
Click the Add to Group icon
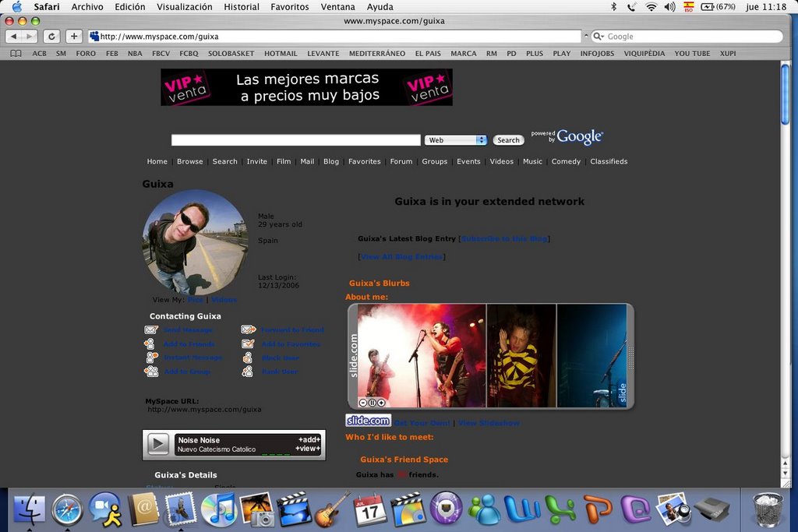152,372
